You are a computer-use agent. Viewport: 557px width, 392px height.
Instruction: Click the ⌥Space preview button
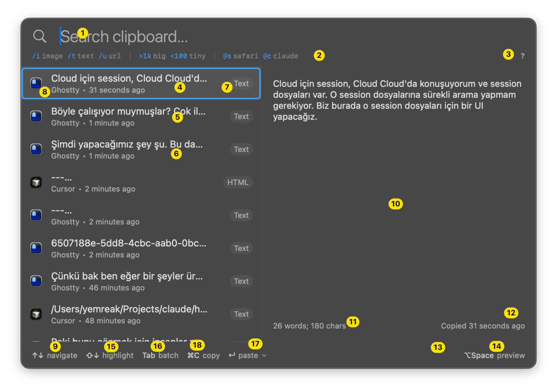coord(494,355)
